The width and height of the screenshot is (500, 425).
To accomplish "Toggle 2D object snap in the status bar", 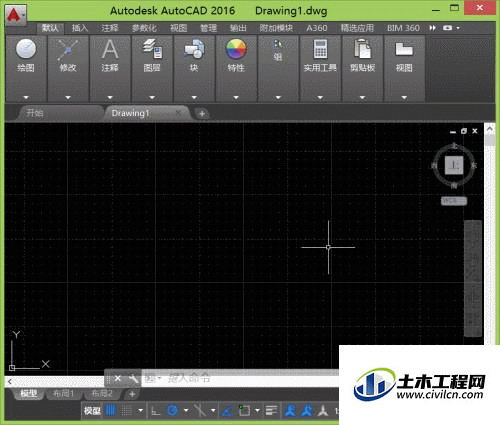I will (x=245, y=410).
